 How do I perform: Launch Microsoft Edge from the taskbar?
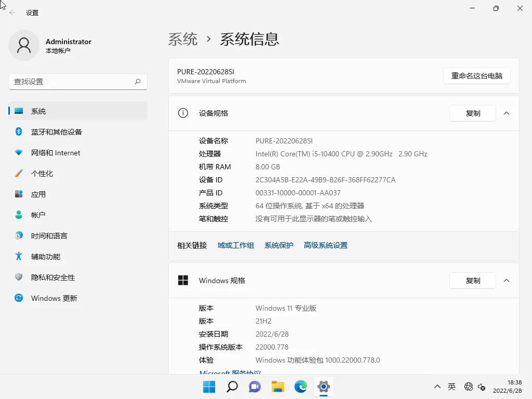pyautogui.click(x=300, y=387)
